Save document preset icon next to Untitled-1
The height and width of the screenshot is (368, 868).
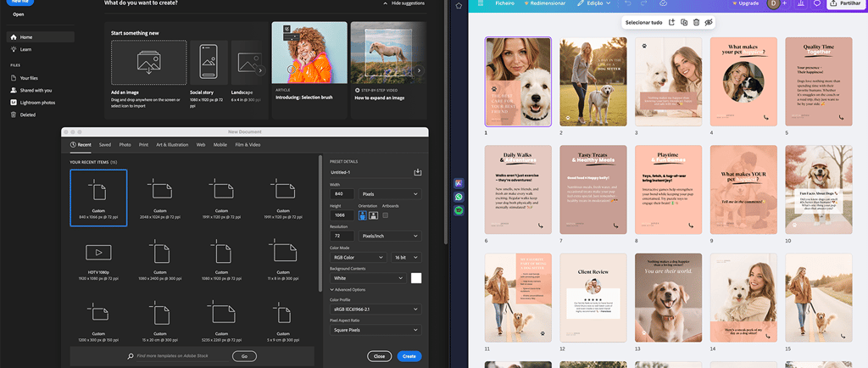point(418,172)
